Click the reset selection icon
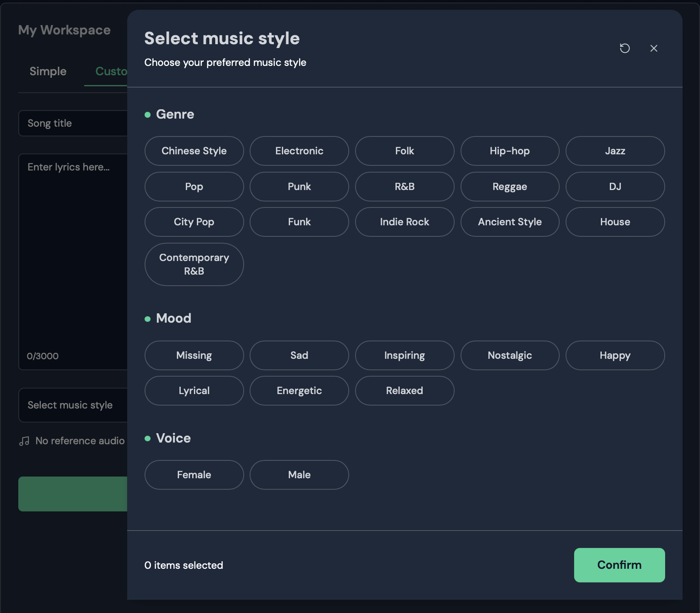Image resolution: width=700 pixels, height=613 pixels. [624, 48]
